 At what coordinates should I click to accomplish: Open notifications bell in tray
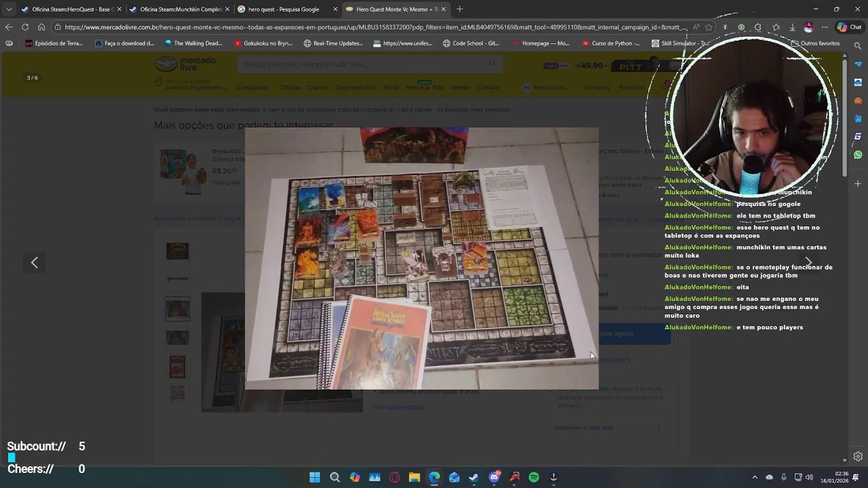click(x=856, y=477)
